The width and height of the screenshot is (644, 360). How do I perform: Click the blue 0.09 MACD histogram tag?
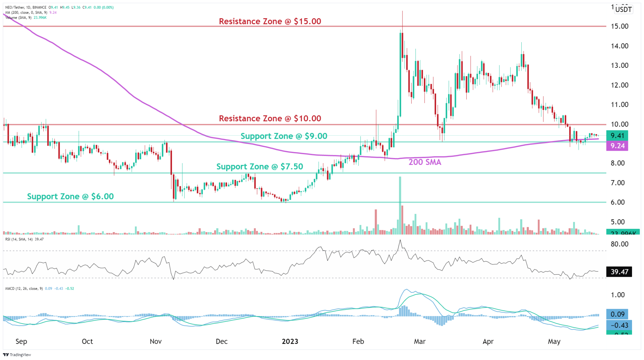(617, 314)
